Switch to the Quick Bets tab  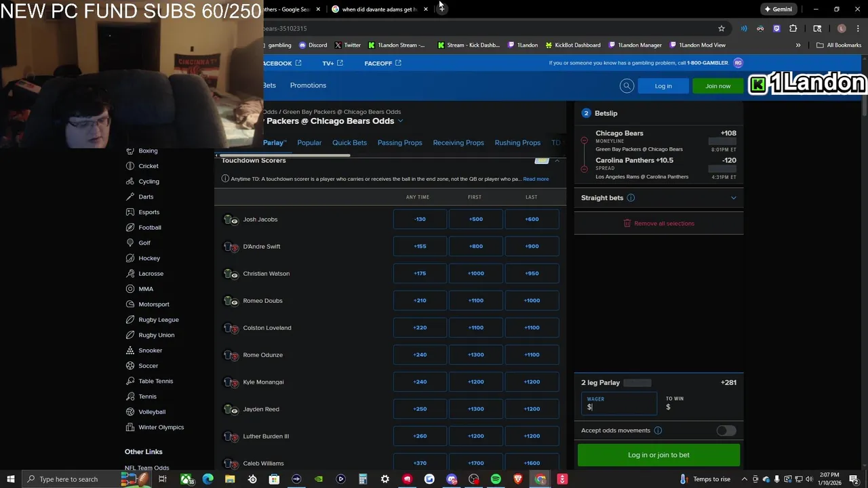click(349, 143)
